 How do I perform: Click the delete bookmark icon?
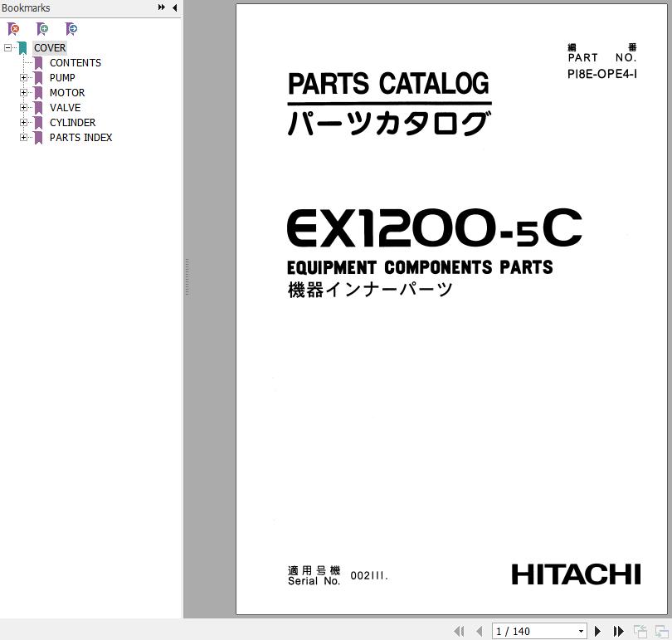coord(13,29)
